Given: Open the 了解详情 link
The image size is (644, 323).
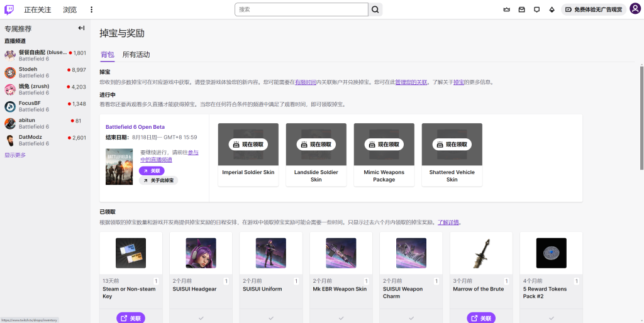Looking at the screenshot, I should 448,222.
